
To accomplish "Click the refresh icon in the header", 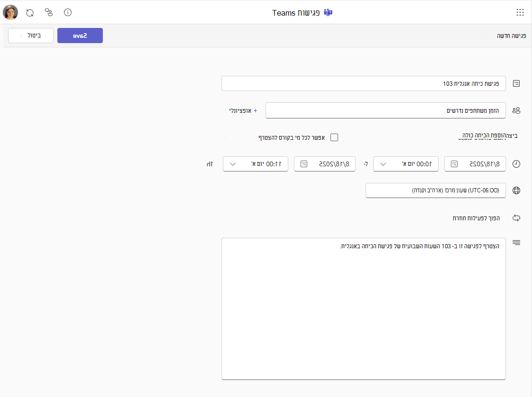I will coord(30,13).
